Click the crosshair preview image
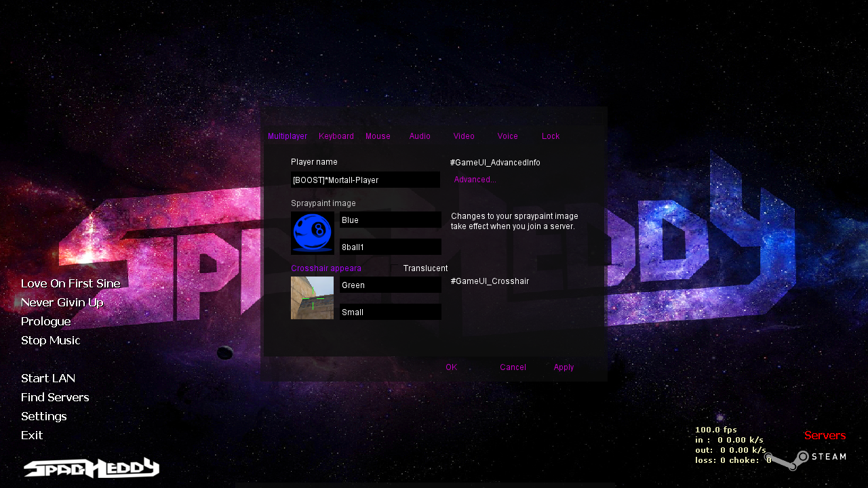This screenshot has width=868, height=488. click(313, 298)
